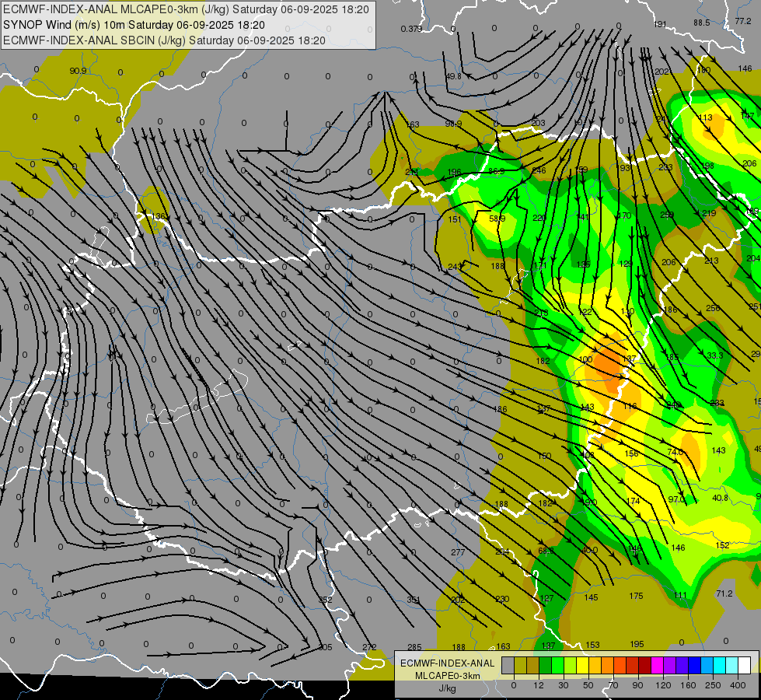Click the dark red legend swatch
The height and width of the screenshot is (700, 761).
pos(644,665)
